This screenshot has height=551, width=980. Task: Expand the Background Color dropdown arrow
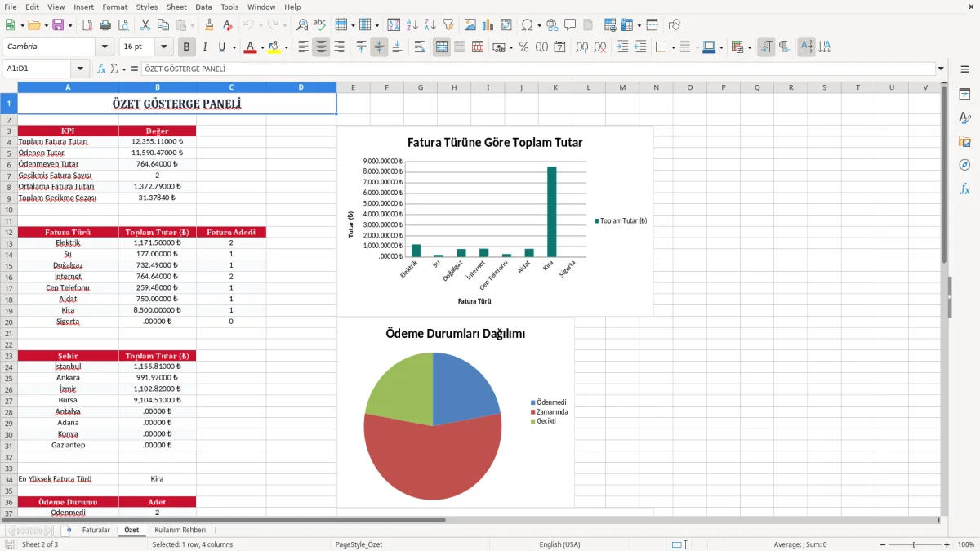pyautogui.click(x=286, y=47)
